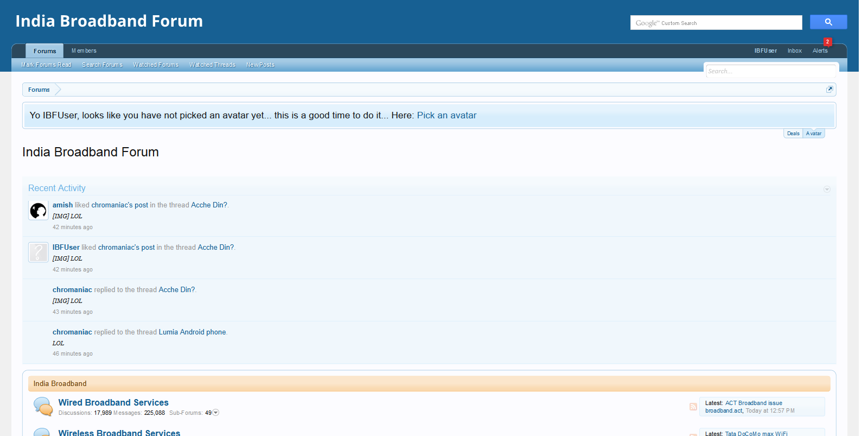868x436 pixels.
Task: Click the Wired Broadband Services forum bubble icon
Action: 43,406
